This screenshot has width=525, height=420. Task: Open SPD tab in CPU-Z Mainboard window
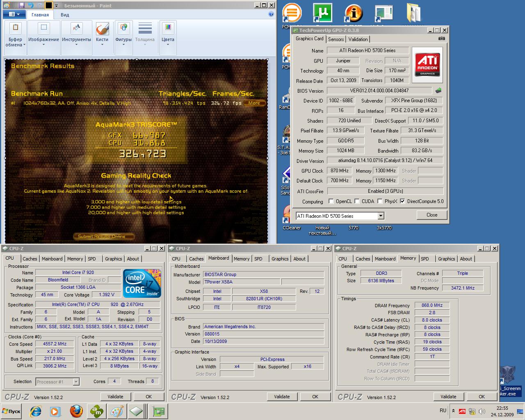(258, 259)
